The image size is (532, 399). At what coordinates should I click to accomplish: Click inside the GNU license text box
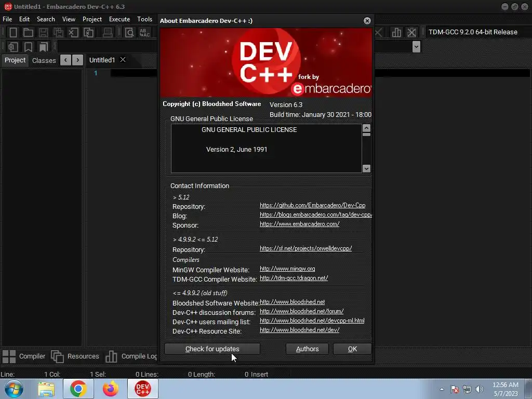click(x=267, y=148)
